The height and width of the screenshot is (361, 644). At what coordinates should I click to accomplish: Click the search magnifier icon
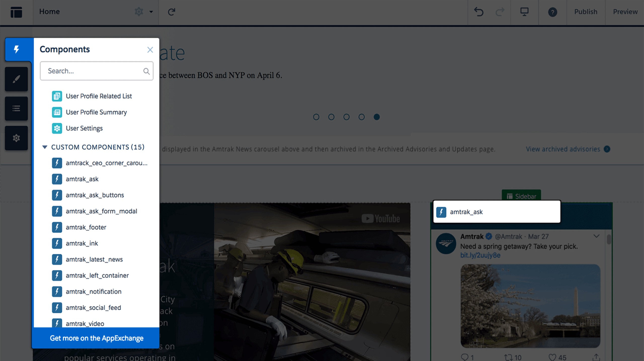(146, 71)
